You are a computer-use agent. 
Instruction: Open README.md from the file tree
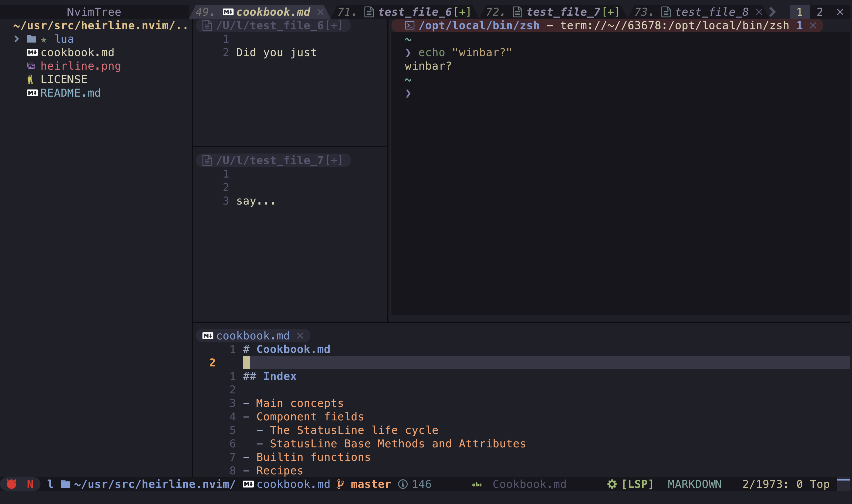click(70, 93)
